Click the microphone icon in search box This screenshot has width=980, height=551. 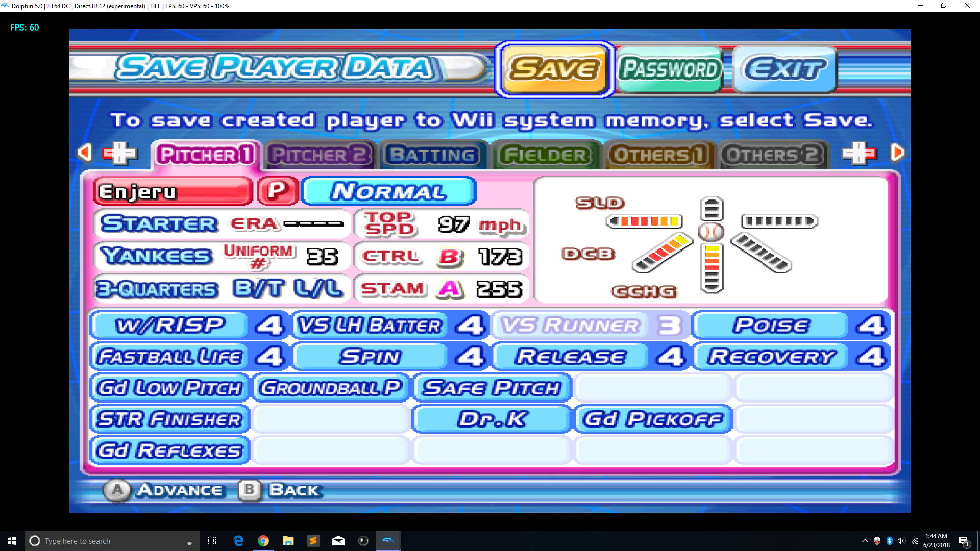[189, 541]
